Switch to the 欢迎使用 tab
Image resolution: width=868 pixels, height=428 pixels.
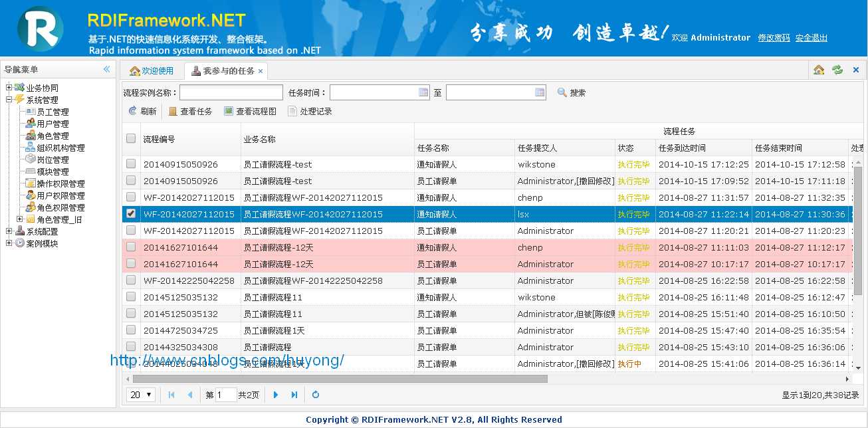click(152, 70)
